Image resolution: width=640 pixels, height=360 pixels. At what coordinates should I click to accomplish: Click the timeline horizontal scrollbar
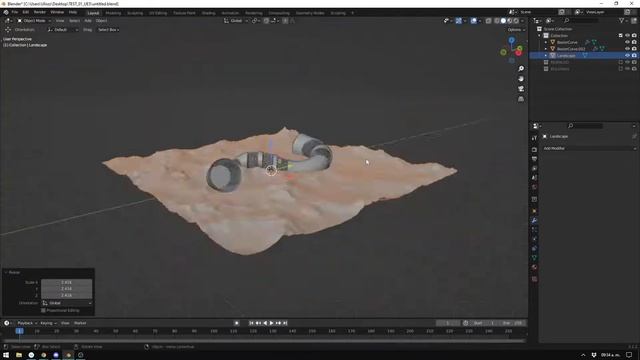pos(264,340)
